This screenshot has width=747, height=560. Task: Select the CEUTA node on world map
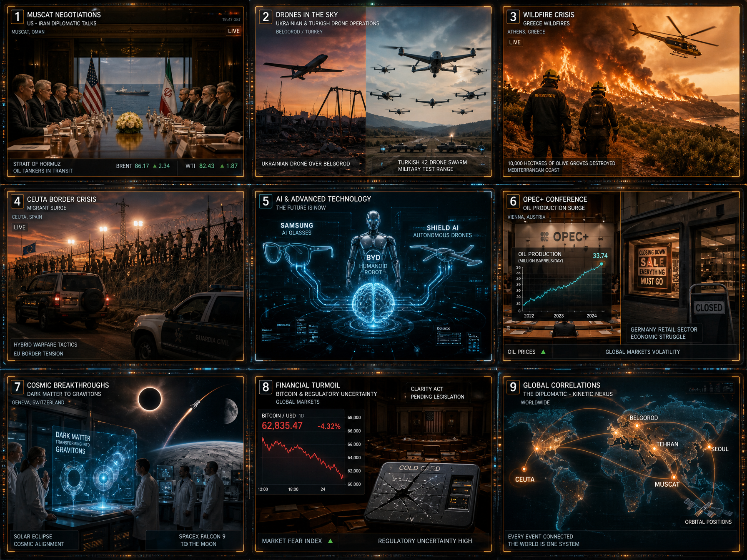[x=524, y=469]
